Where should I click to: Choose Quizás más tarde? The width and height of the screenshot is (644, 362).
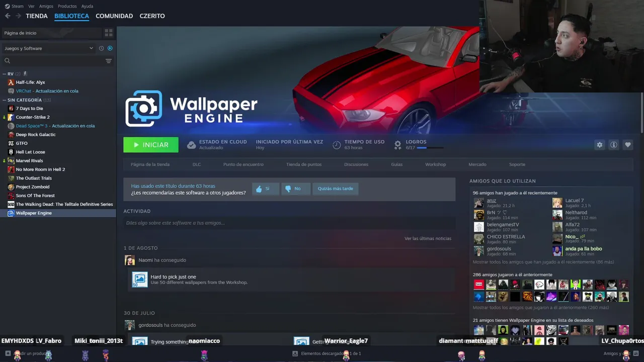335,189
